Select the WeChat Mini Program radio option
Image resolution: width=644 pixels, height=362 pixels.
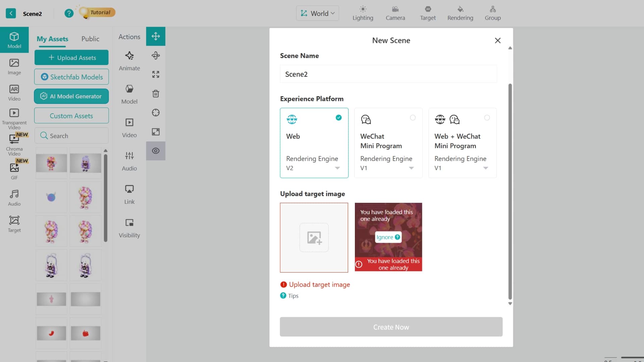[x=413, y=118]
